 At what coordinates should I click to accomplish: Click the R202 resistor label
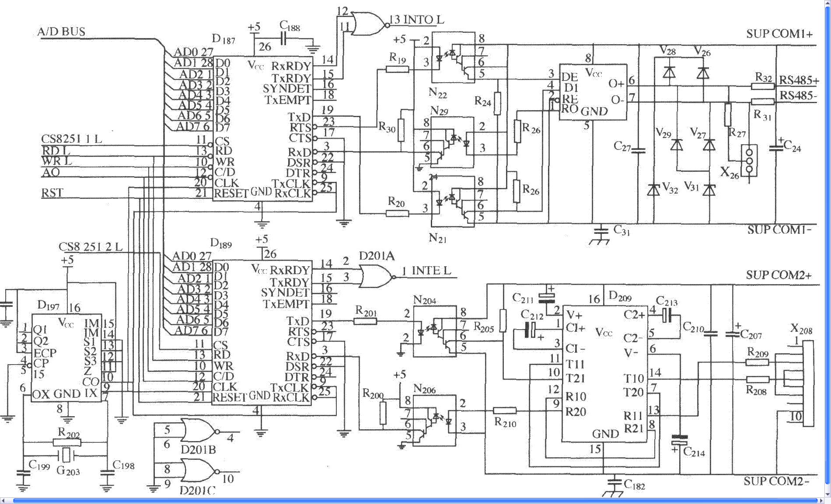coord(69,433)
